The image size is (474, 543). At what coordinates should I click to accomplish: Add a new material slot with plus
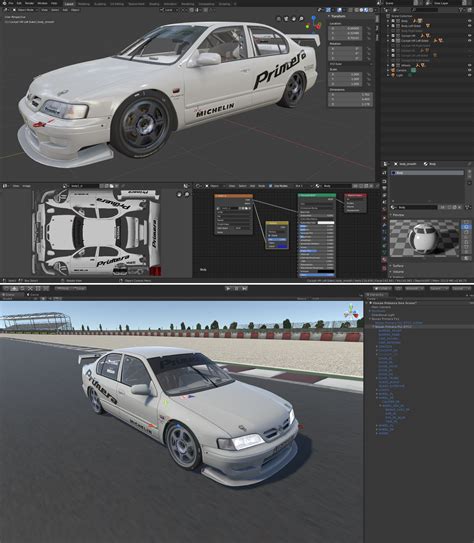(x=469, y=172)
